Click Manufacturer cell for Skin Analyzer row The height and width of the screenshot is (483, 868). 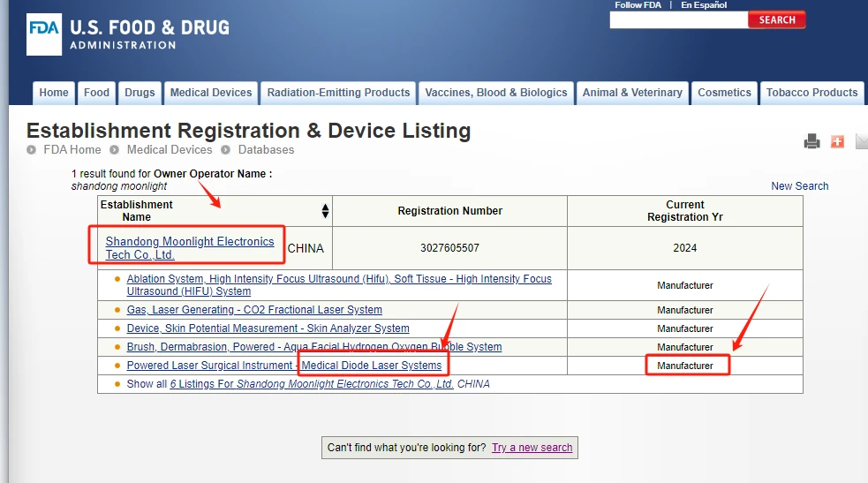point(684,328)
